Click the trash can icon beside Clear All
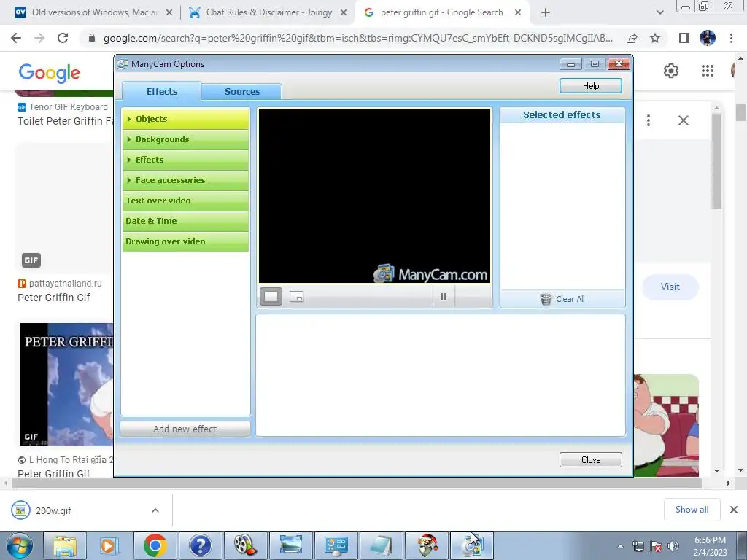747x560 pixels. coord(546,299)
